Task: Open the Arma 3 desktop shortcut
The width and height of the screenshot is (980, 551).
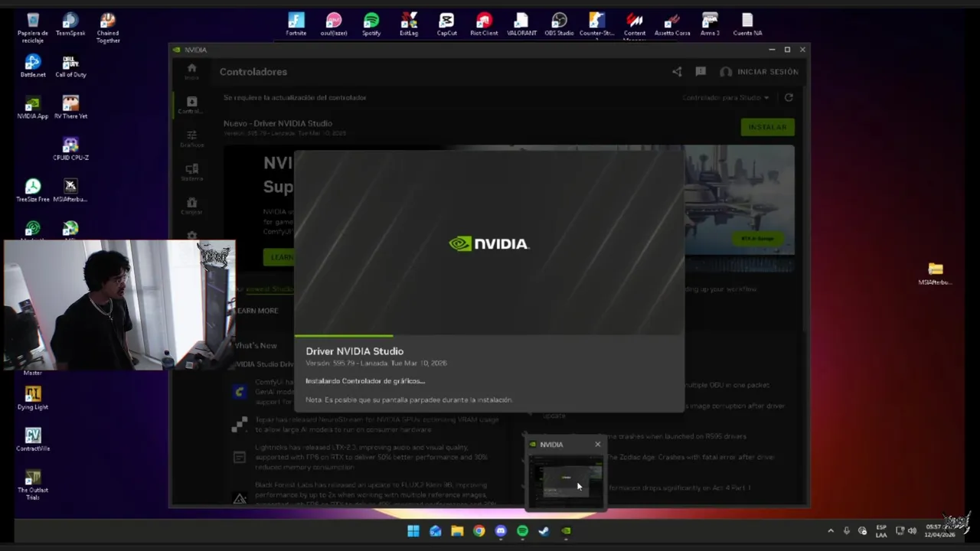Action: click(710, 24)
